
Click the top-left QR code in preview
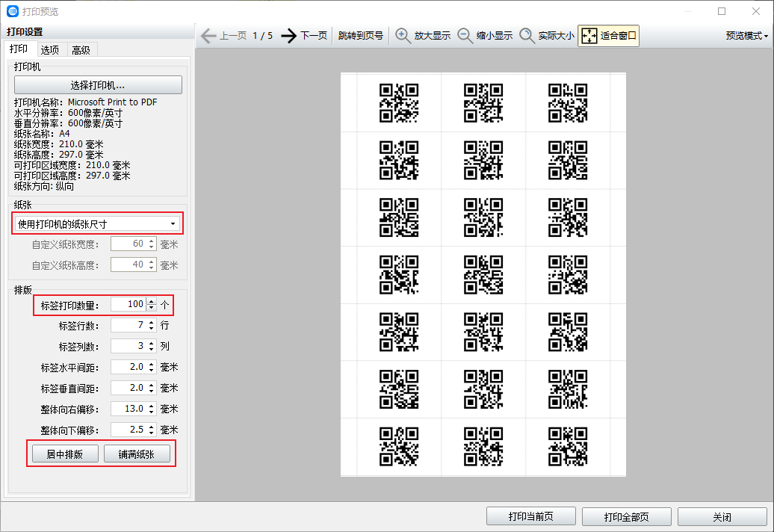[x=399, y=103]
